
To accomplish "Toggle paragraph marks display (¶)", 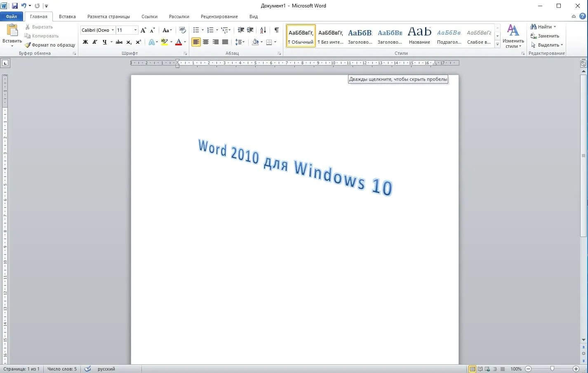I will pos(277,30).
